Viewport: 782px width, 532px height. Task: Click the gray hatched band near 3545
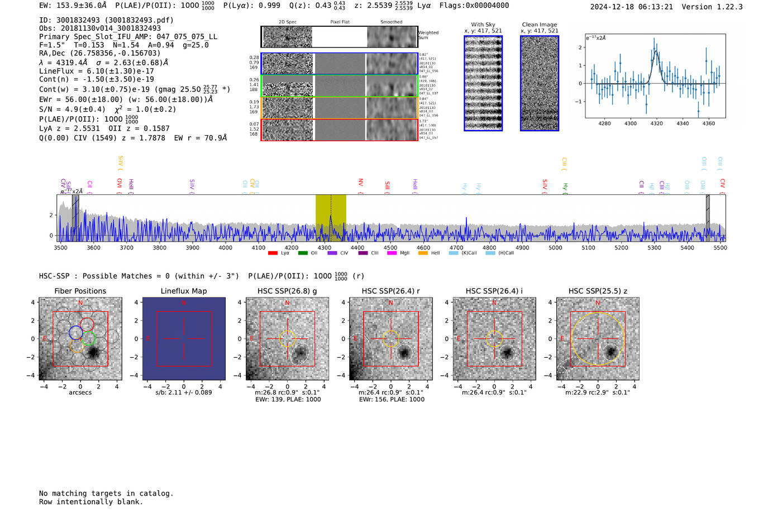tap(75, 218)
